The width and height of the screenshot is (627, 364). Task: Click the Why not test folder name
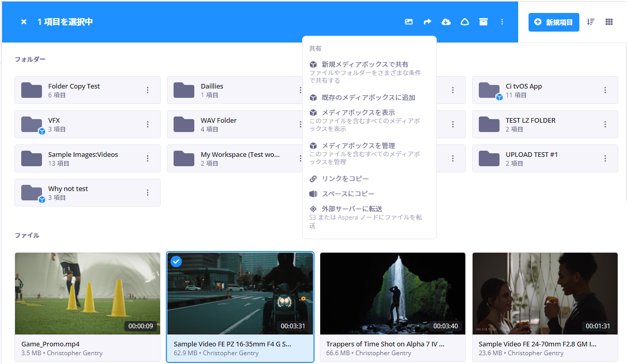coord(68,189)
